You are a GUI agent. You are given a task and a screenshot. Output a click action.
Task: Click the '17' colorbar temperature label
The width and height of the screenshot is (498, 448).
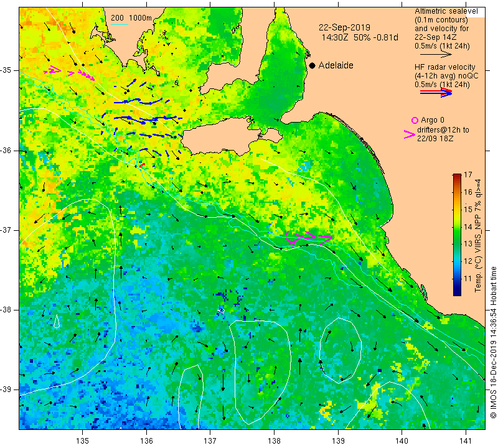pos(468,175)
